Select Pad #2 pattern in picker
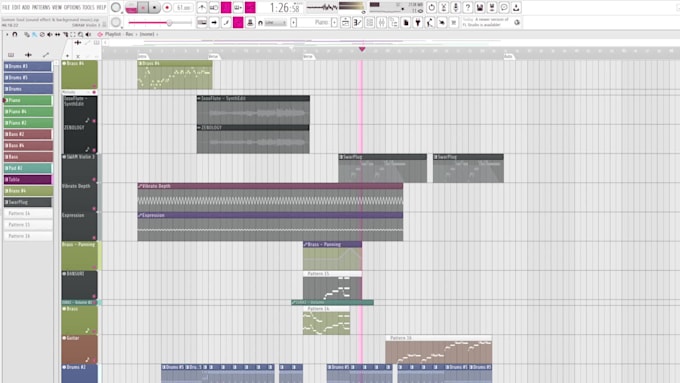Screen dimensions: 680x383 pyautogui.click(x=28, y=168)
